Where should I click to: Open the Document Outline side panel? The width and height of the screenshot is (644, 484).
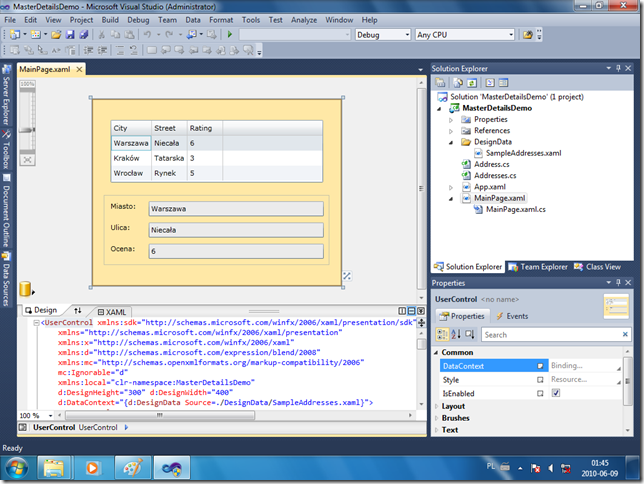[x=6, y=210]
